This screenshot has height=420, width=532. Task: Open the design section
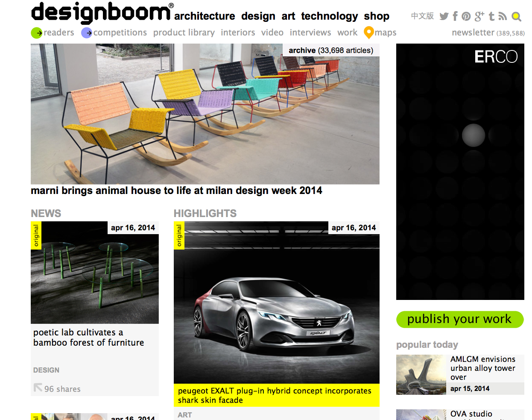point(258,16)
